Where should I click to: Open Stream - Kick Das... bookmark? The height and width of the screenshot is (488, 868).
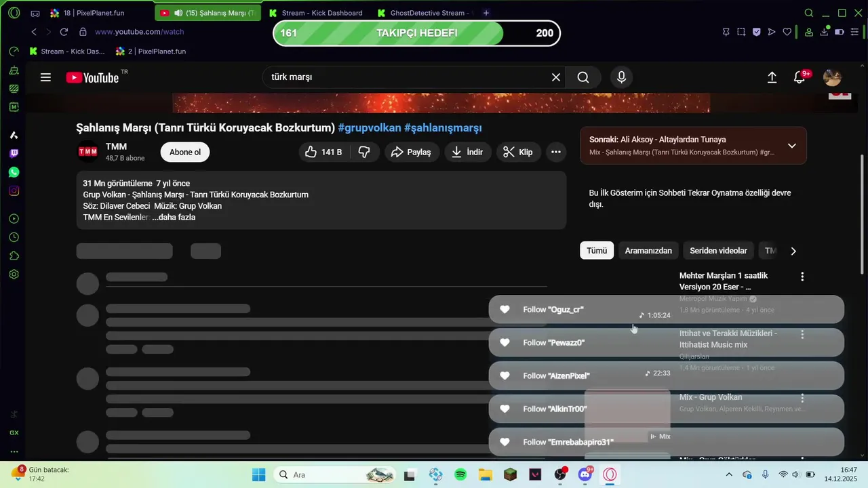68,51
